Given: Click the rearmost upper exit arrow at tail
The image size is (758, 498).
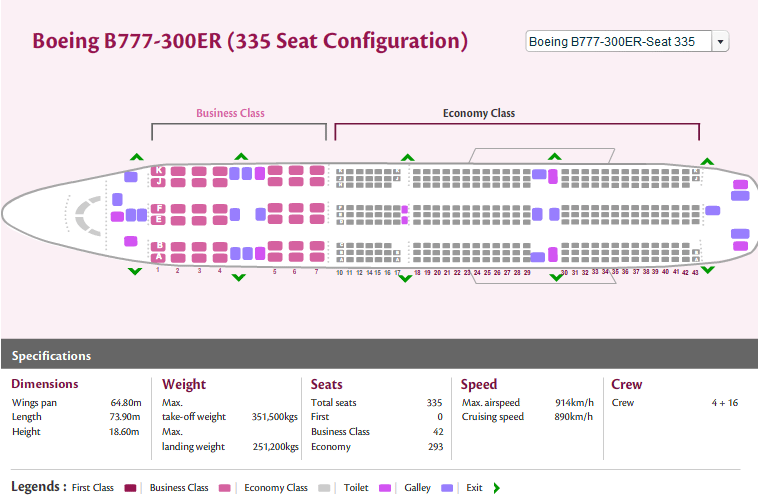Looking at the screenshot, I should [707, 161].
